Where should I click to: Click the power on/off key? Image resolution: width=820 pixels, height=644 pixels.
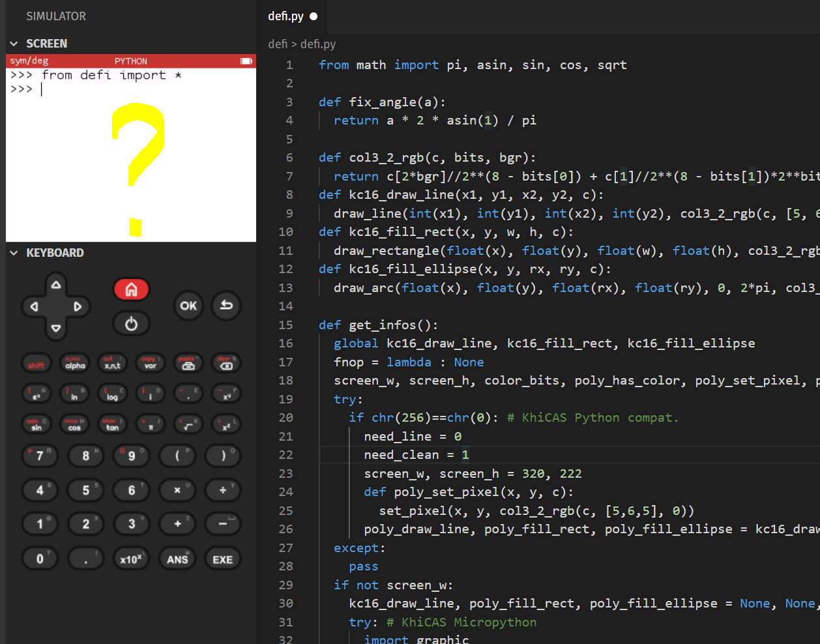(x=132, y=323)
